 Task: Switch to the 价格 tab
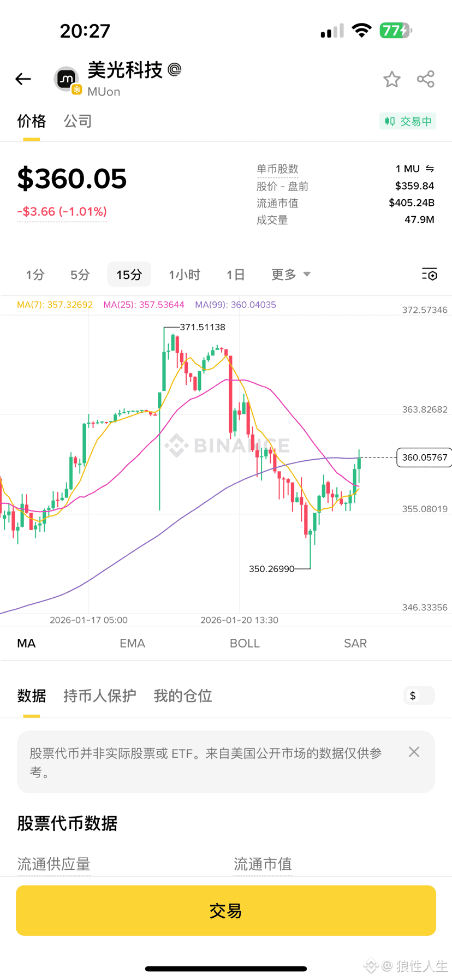32,121
